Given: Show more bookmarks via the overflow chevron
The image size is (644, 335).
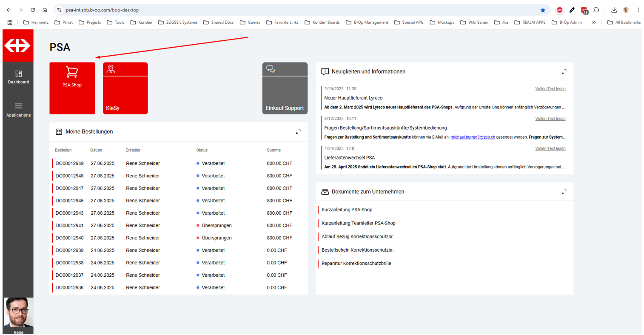Looking at the screenshot, I should coord(594,23).
